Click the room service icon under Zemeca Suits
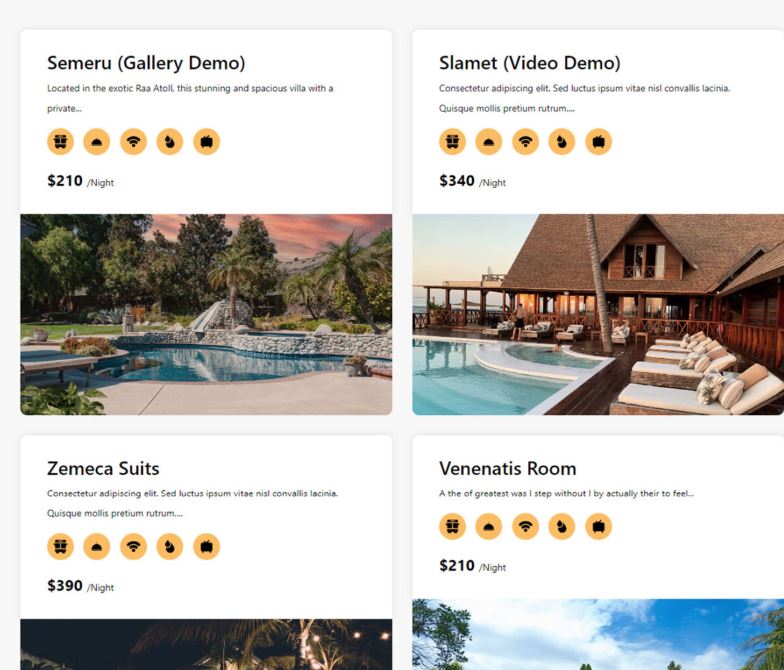The height and width of the screenshot is (670, 784). click(97, 546)
